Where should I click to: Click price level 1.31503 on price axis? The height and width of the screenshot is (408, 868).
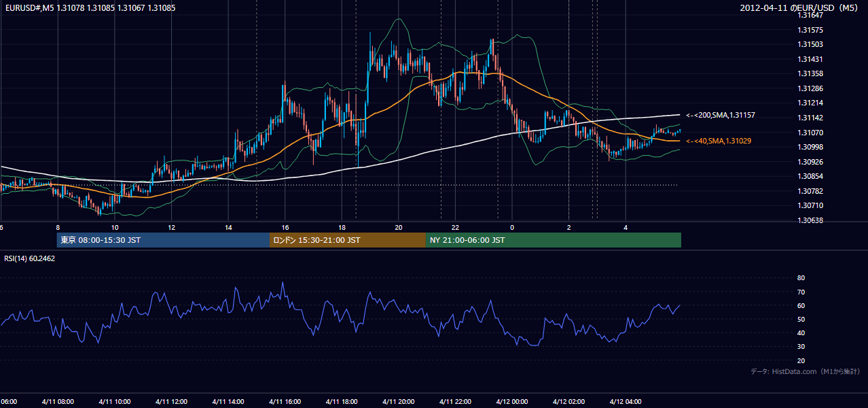pyautogui.click(x=810, y=44)
